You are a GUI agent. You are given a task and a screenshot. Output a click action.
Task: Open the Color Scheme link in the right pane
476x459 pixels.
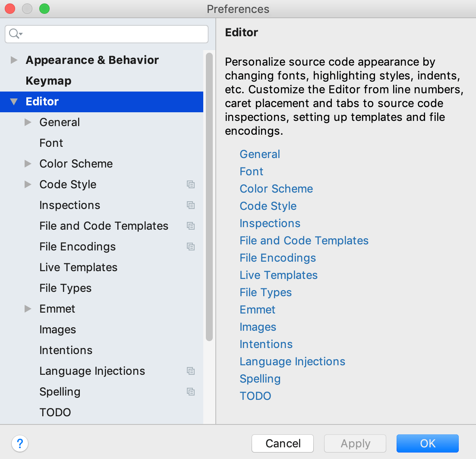click(x=276, y=189)
